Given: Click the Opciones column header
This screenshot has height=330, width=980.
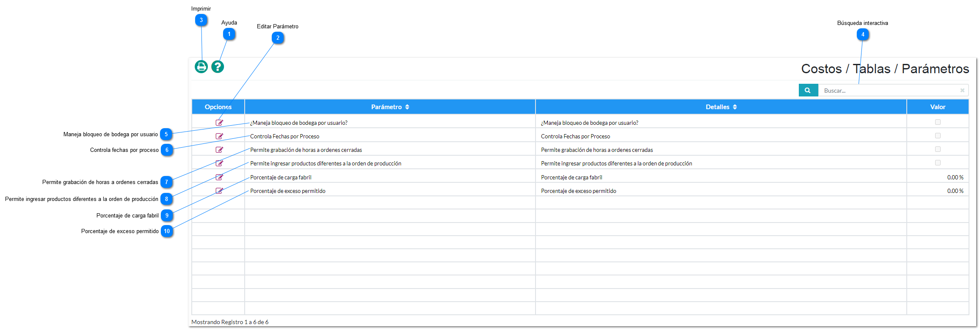Looking at the screenshot, I should [218, 107].
